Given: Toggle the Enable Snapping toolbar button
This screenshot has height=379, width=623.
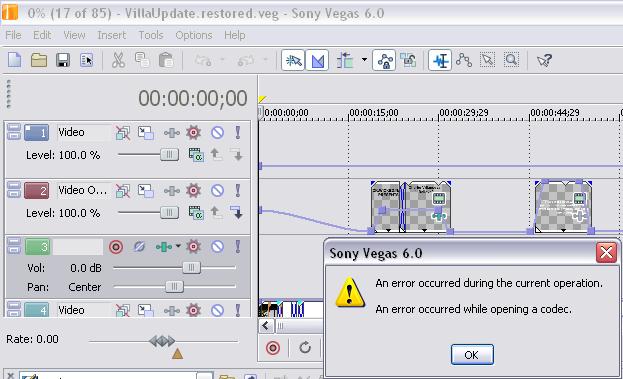Looking at the screenshot, I should coord(293,60).
